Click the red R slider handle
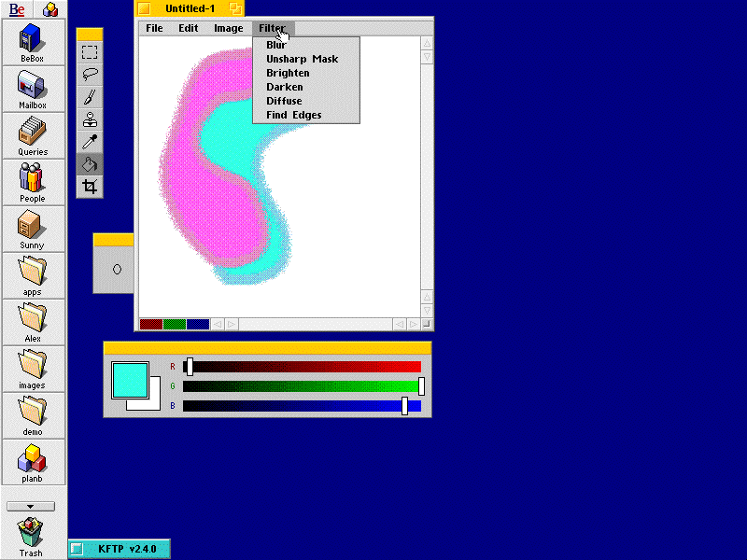747x560 pixels. coord(190,367)
